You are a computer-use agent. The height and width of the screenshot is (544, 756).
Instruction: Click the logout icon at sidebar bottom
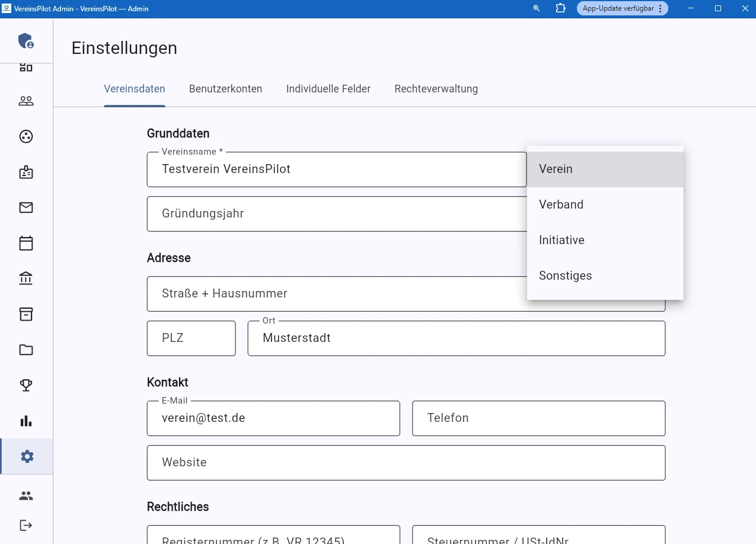[26, 525]
